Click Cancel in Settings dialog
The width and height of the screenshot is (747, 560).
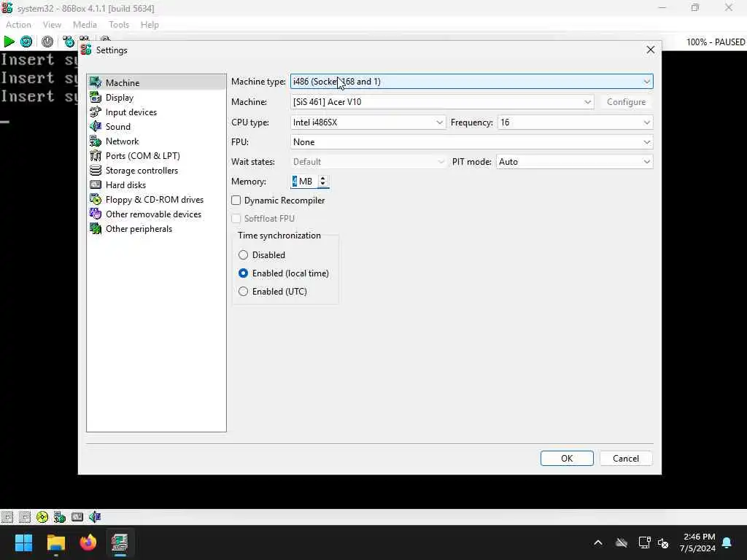pos(626,459)
